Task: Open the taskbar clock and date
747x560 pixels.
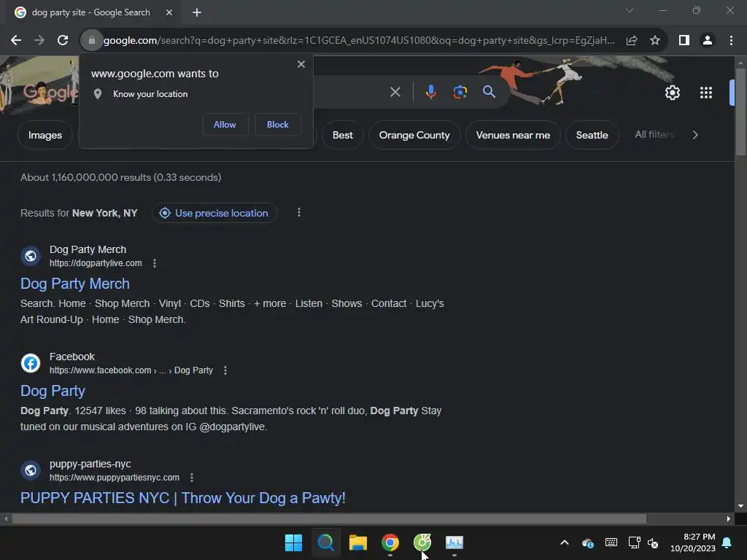Action: tap(693, 542)
